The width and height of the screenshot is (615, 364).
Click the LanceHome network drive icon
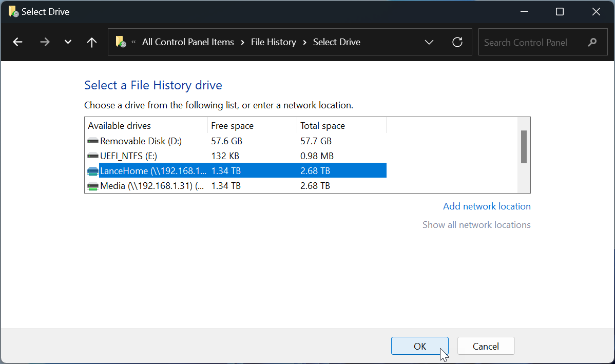(x=93, y=171)
